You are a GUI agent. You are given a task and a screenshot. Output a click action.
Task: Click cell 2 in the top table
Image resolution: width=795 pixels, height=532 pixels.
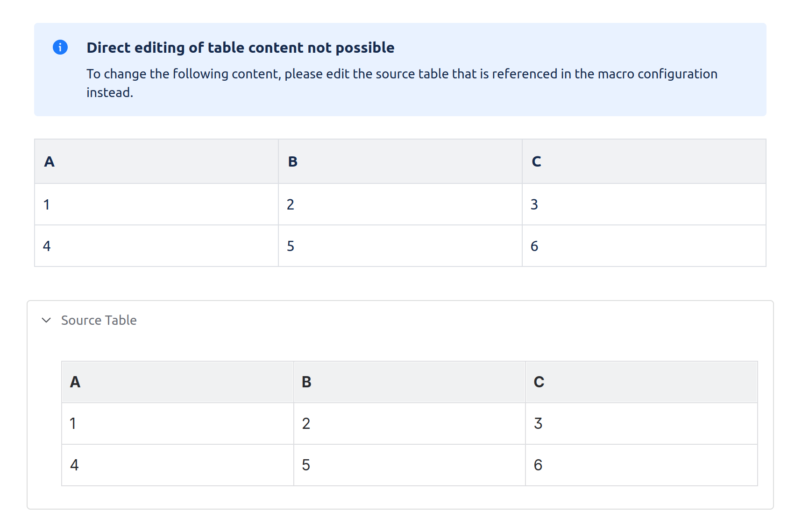pyautogui.click(x=400, y=204)
